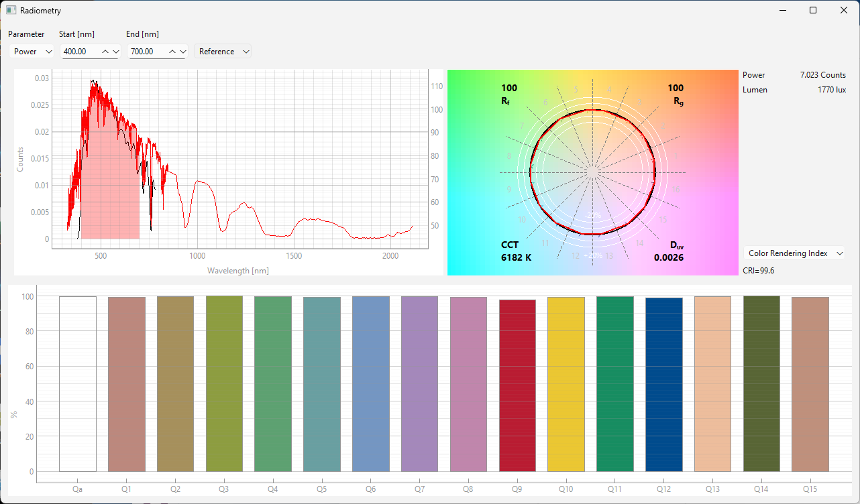Screen dimensions: 860x504
Task: Increase the End wavelength with up arrow
Action: point(172,52)
